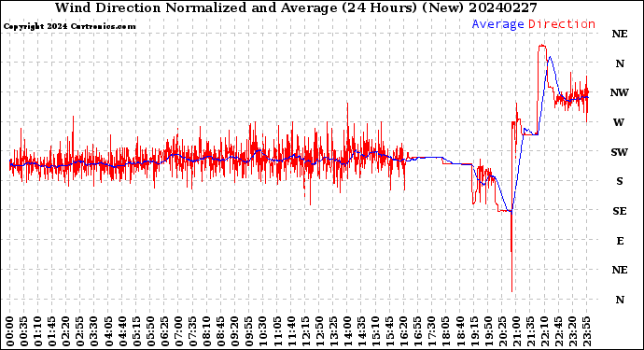Click the "17:30" time axis label
The image size is (644, 350).
(x=432, y=331)
